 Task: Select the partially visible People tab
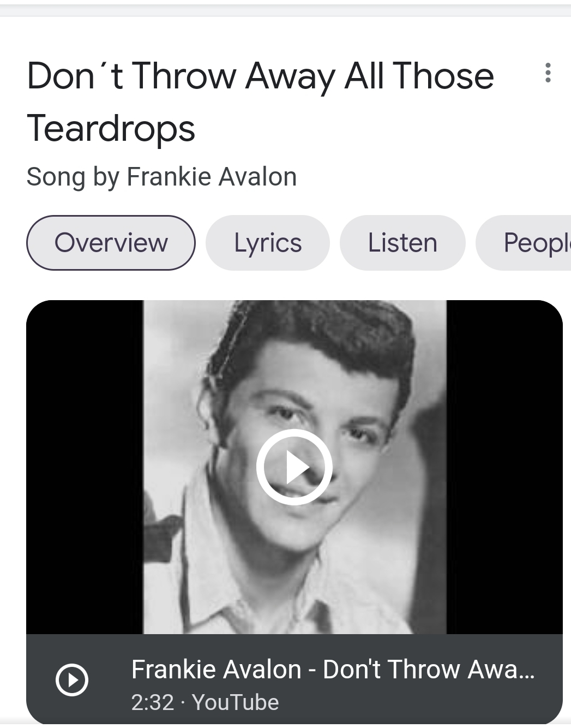[524, 243]
